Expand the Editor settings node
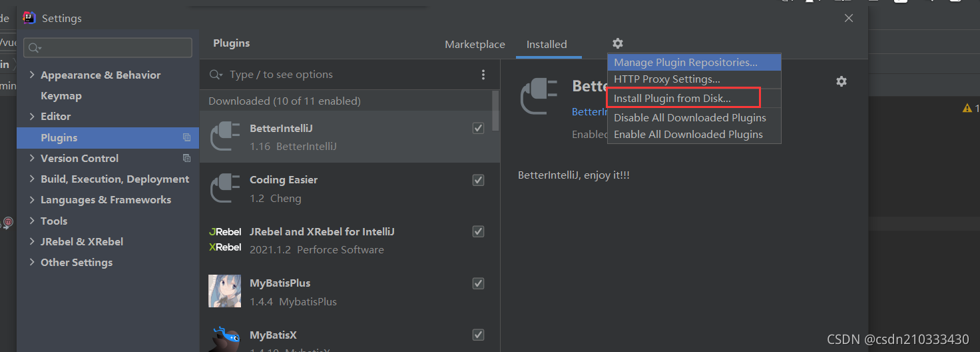The height and width of the screenshot is (352, 980). point(32,116)
